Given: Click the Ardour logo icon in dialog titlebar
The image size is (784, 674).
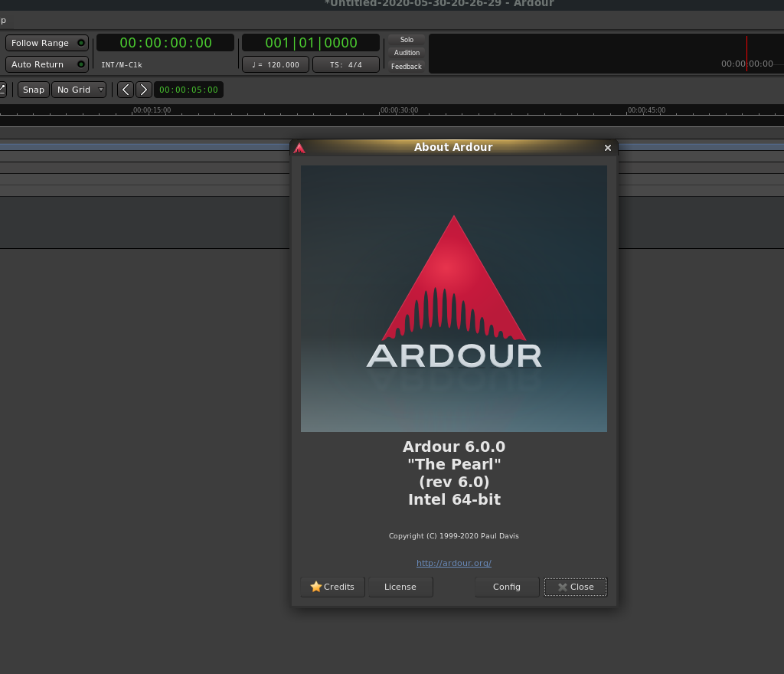Looking at the screenshot, I should pos(299,148).
